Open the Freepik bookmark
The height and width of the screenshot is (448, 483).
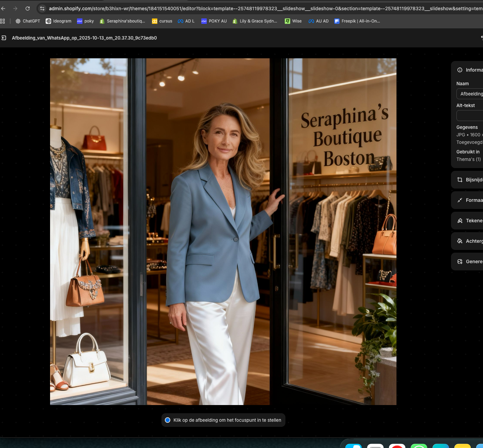coord(357,21)
